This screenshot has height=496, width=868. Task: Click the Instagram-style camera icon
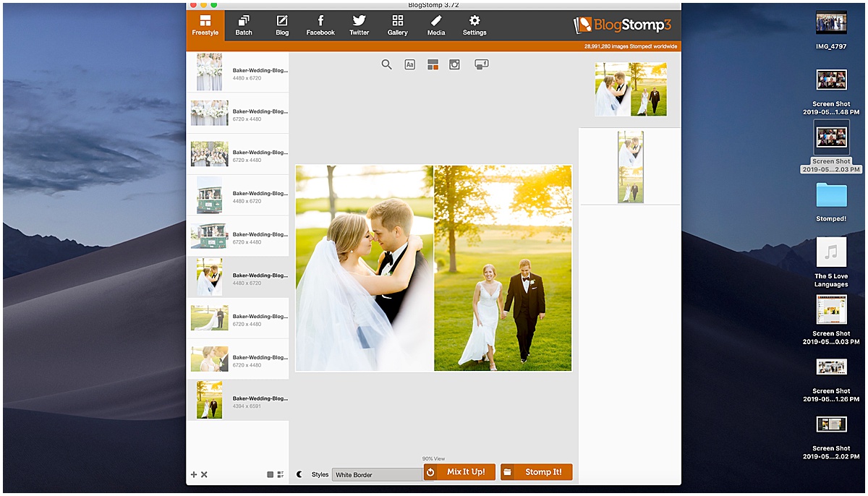(x=454, y=64)
